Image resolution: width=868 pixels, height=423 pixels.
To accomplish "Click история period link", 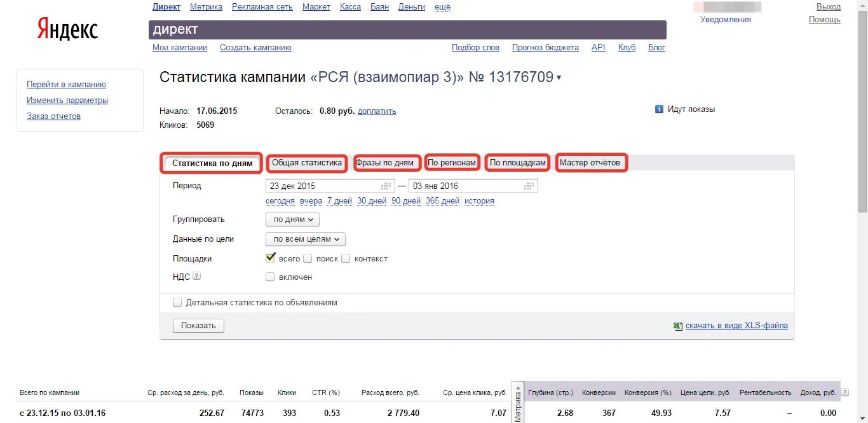I will click(479, 201).
